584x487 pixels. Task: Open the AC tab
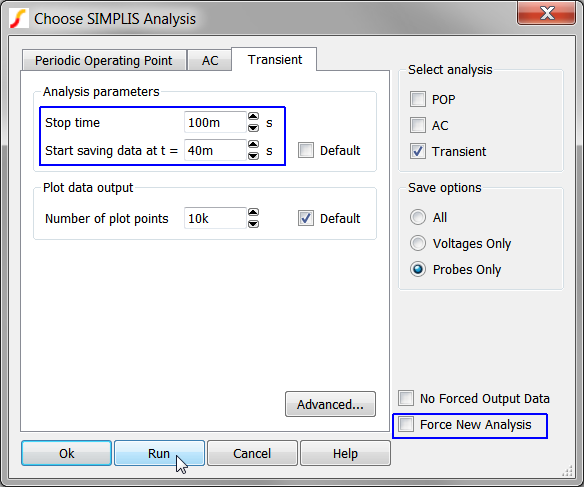click(x=210, y=60)
